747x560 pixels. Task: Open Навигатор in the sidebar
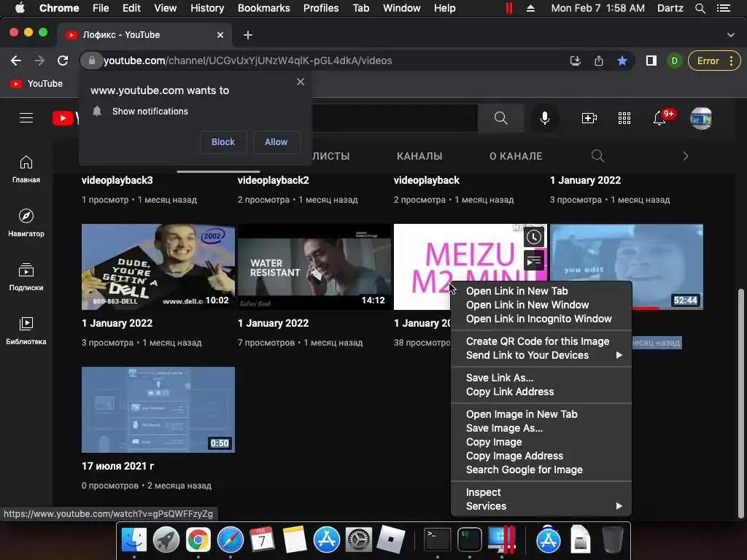pyautogui.click(x=26, y=223)
